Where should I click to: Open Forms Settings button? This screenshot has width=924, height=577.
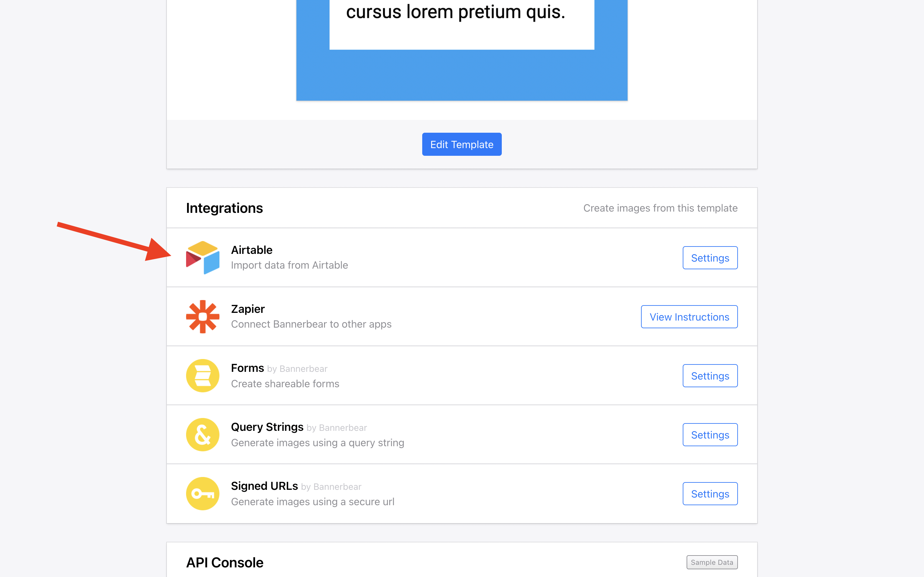pos(710,376)
